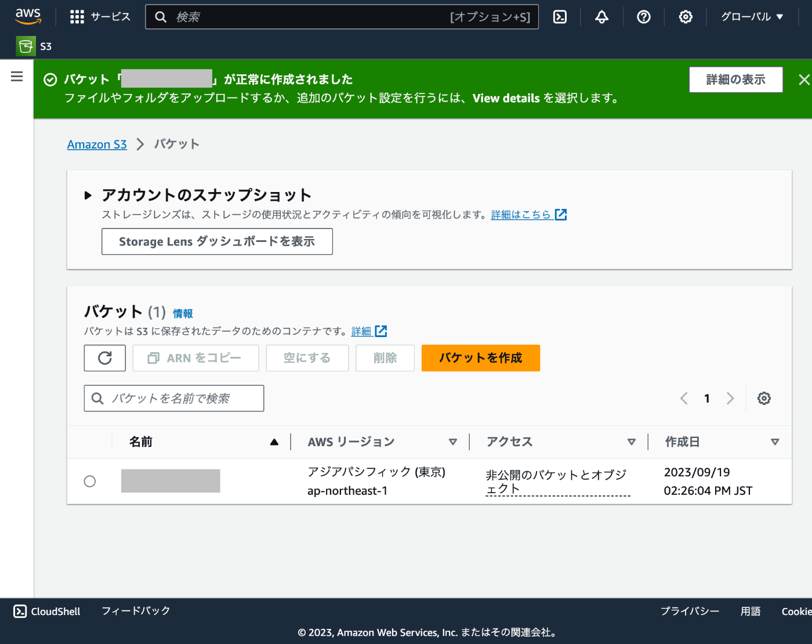Dismiss the green success banner
812x644 pixels.
click(804, 79)
